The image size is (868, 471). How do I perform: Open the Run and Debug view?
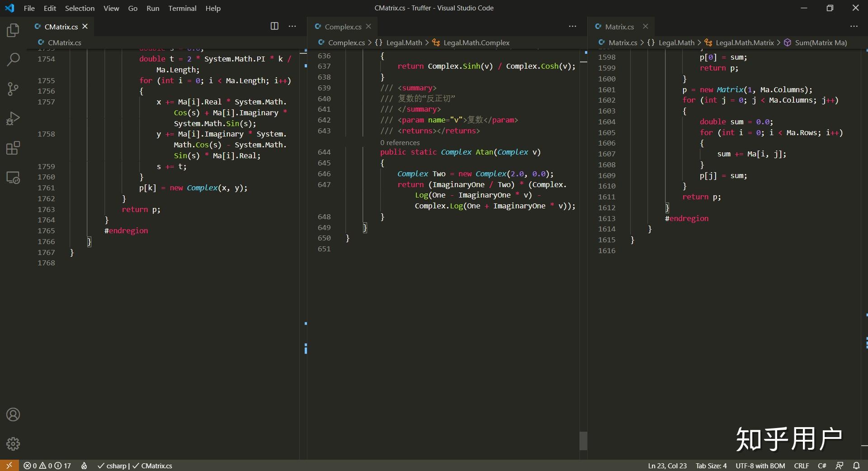point(13,118)
